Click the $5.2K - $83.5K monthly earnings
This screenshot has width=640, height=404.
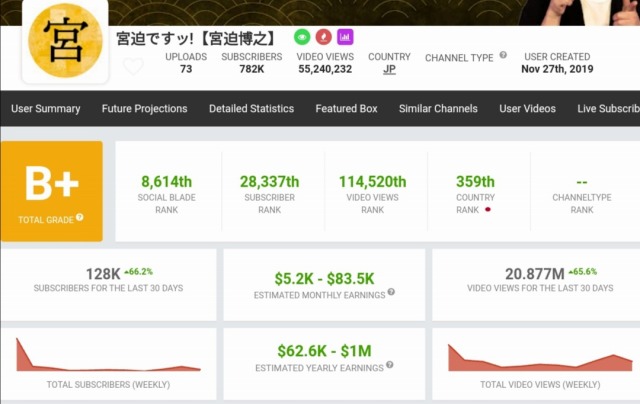tap(324, 279)
